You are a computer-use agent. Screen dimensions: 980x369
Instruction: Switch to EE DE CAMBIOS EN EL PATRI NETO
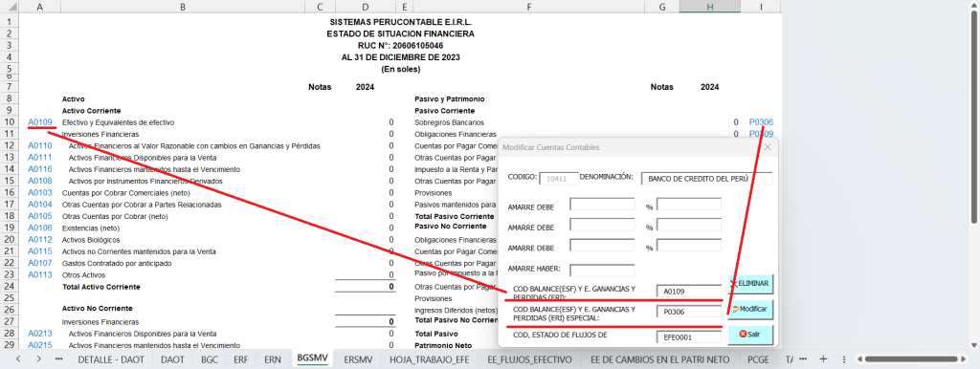click(660, 359)
